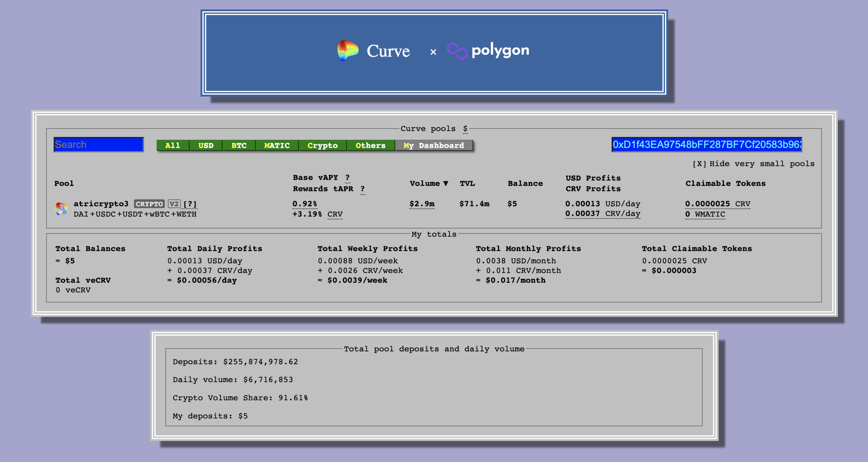Click the TVL column header
868x462 pixels.
[x=467, y=183]
